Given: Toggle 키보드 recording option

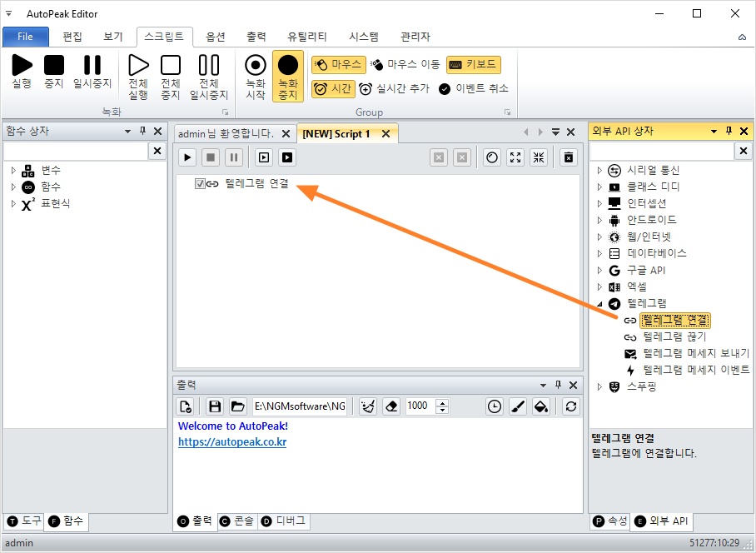Looking at the screenshot, I should click(x=474, y=64).
